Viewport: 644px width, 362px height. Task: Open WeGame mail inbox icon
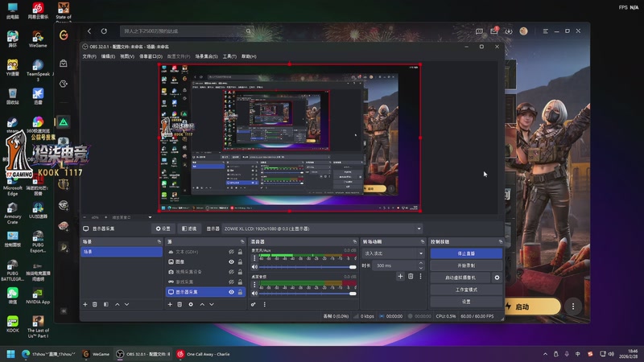point(494,31)
